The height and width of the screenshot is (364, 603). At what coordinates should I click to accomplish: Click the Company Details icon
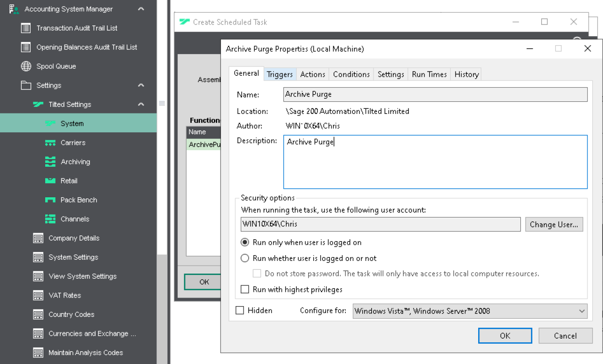[38, 238]
